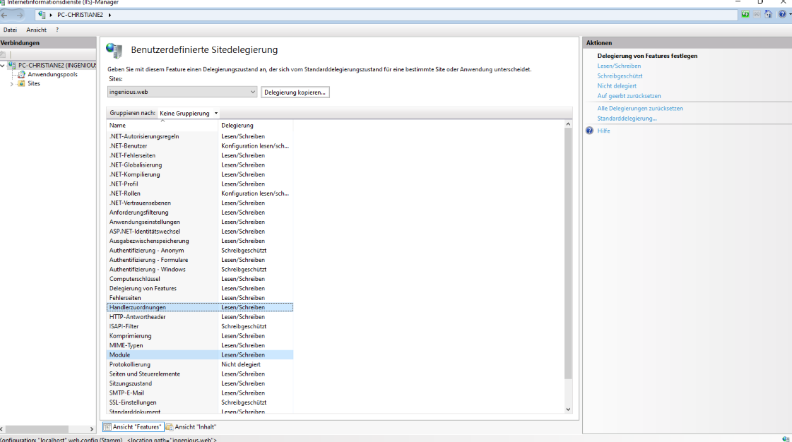Open the Datei menu
792x442 pixels.
(x=10, y=30)
